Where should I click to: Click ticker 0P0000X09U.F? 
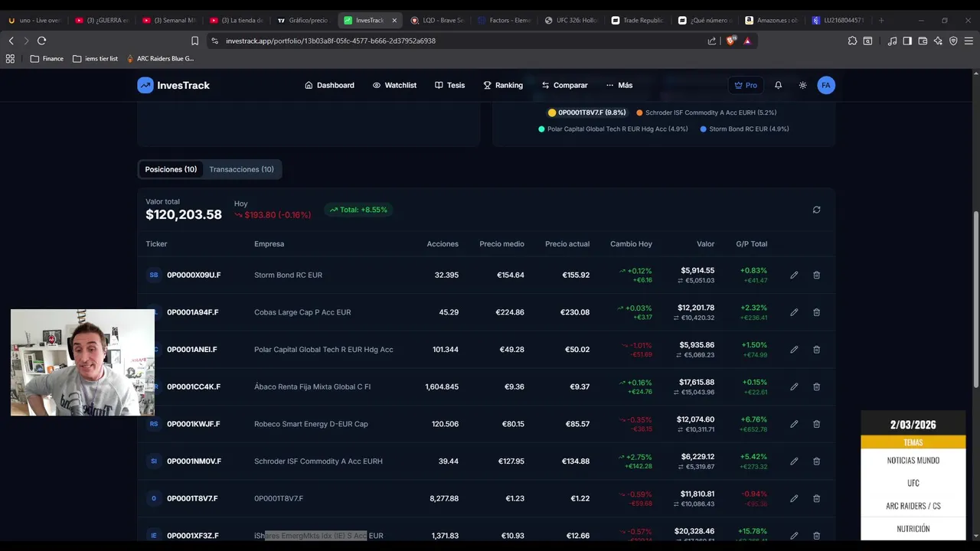coord(194,275)
